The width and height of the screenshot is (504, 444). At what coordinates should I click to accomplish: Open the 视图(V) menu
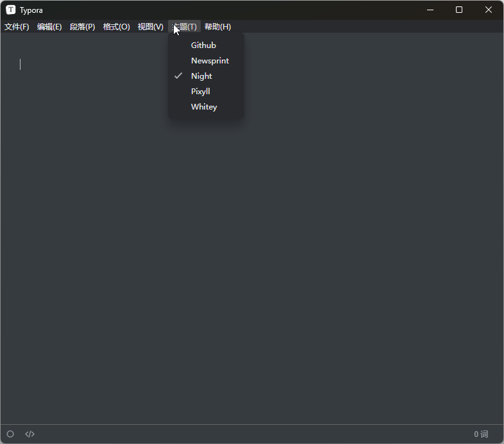coord(151,27)
